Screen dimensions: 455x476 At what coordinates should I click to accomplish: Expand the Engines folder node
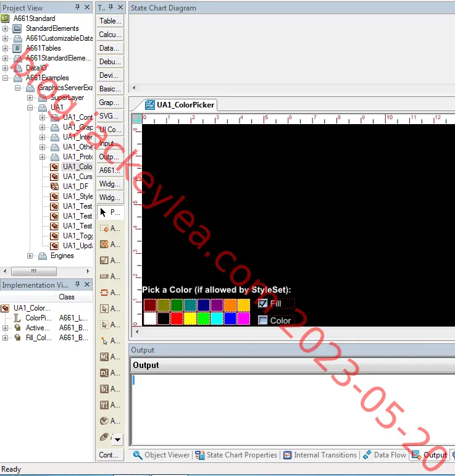point(30,256)
